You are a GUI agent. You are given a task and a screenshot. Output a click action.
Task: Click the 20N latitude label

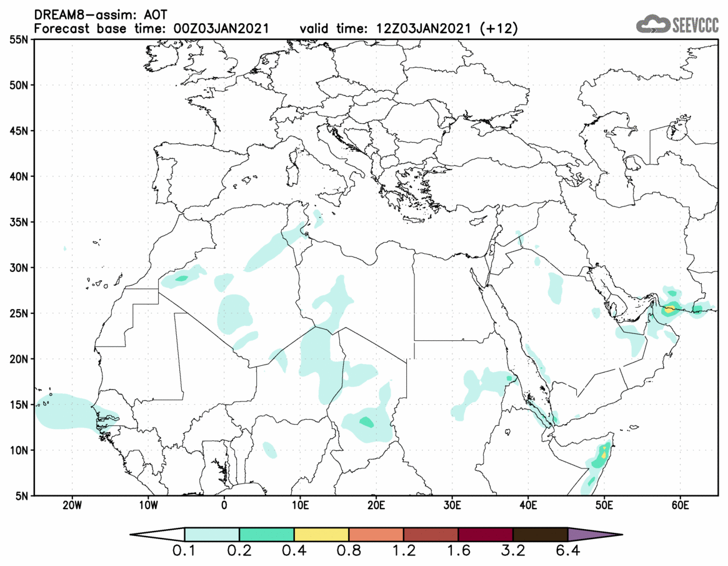click(19, 359)
